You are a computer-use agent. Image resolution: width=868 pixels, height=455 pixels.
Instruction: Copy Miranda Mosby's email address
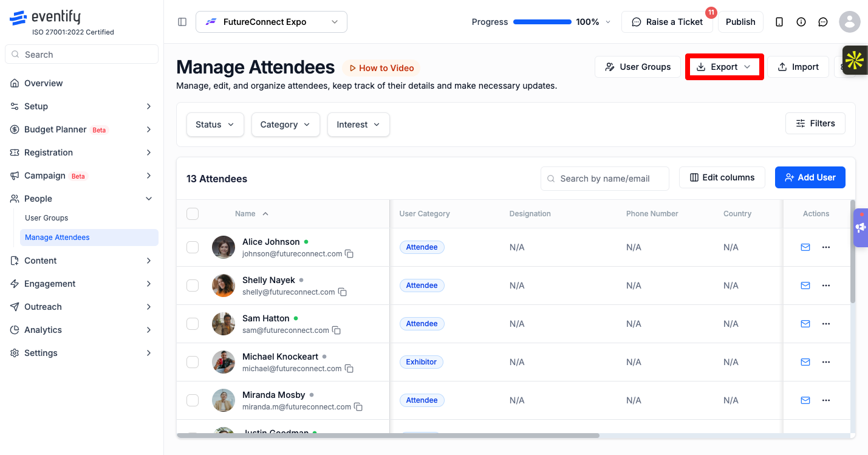pyautogui.click(x=358, y=407)
